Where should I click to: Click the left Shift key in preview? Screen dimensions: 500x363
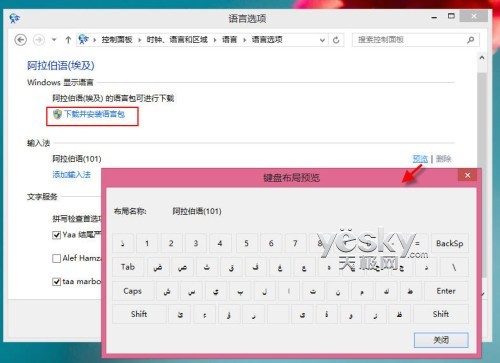tap(139, 314)
